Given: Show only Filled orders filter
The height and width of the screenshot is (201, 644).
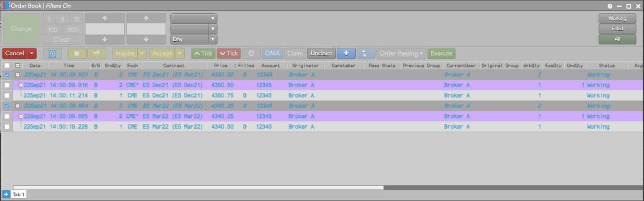Looking at the screenshot, I should [617, 29].
